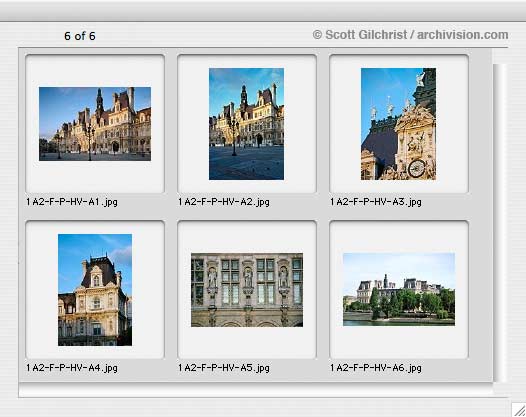Click the vertical scrollbar track on right
526x417 pixels.
pyautogui.click(x=499, y=223)
